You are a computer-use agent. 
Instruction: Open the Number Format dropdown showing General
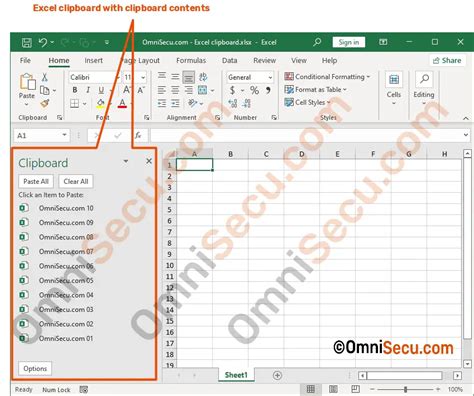point(250,77)
